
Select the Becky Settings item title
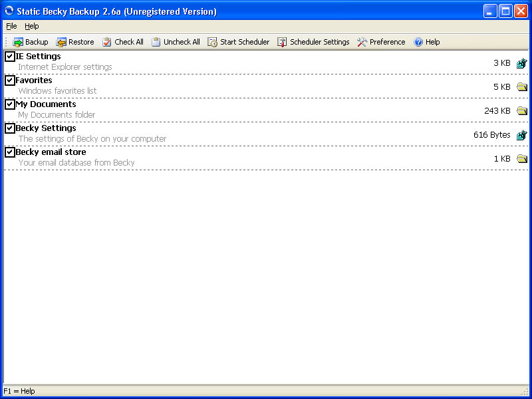[46, 128]
